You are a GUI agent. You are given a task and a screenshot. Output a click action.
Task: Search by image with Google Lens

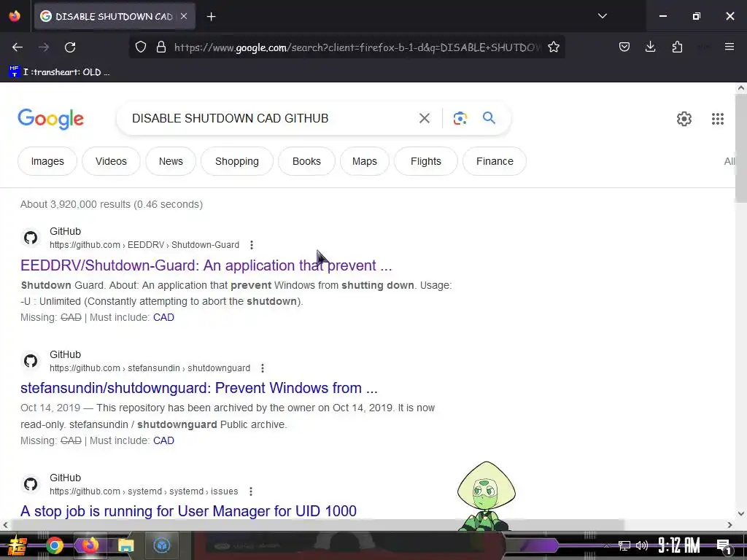460,118
